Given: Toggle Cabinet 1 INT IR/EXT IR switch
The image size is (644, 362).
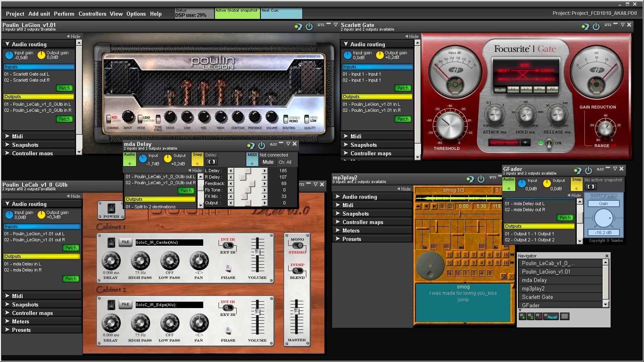Looking at the screenshot, I should click(228, 246).
